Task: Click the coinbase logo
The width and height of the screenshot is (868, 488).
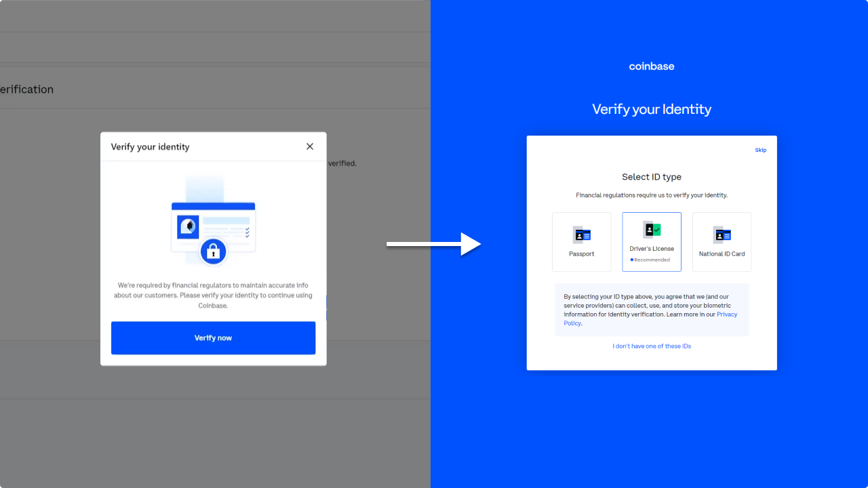Action: [652, 66]
